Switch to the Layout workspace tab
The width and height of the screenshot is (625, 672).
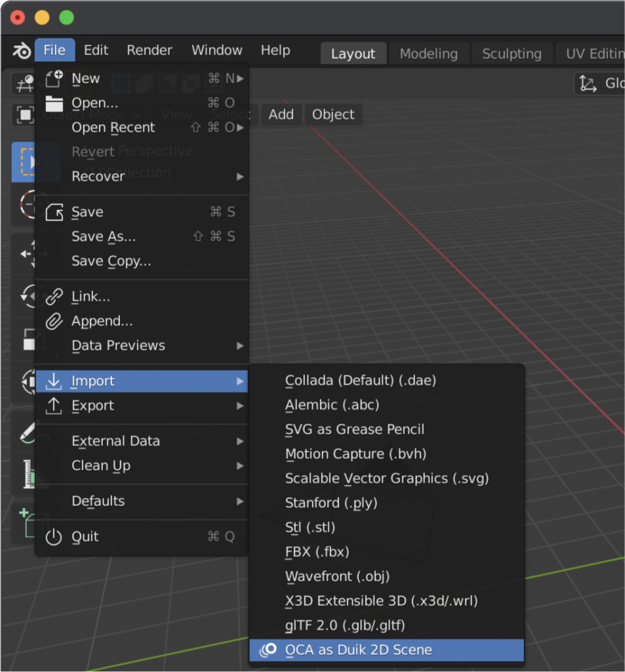(x=353, y=54)
